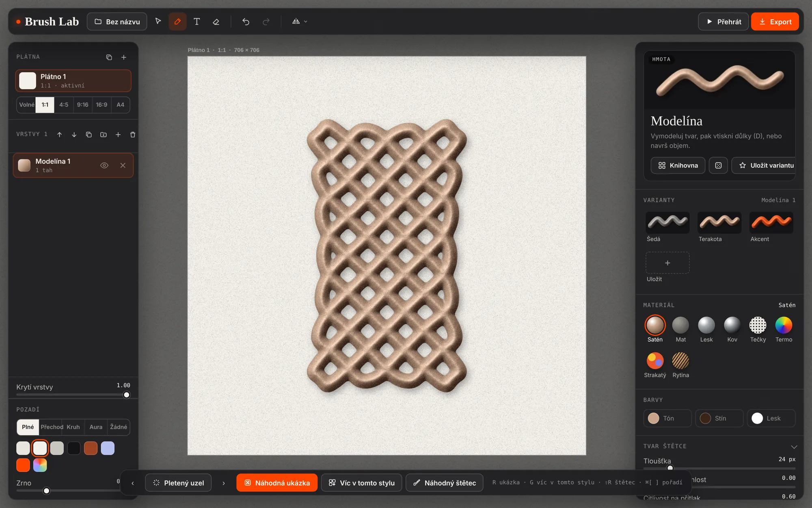812x508 pixels.
Task: Activate the brush pen tool
Action: [x=177, y=22]
